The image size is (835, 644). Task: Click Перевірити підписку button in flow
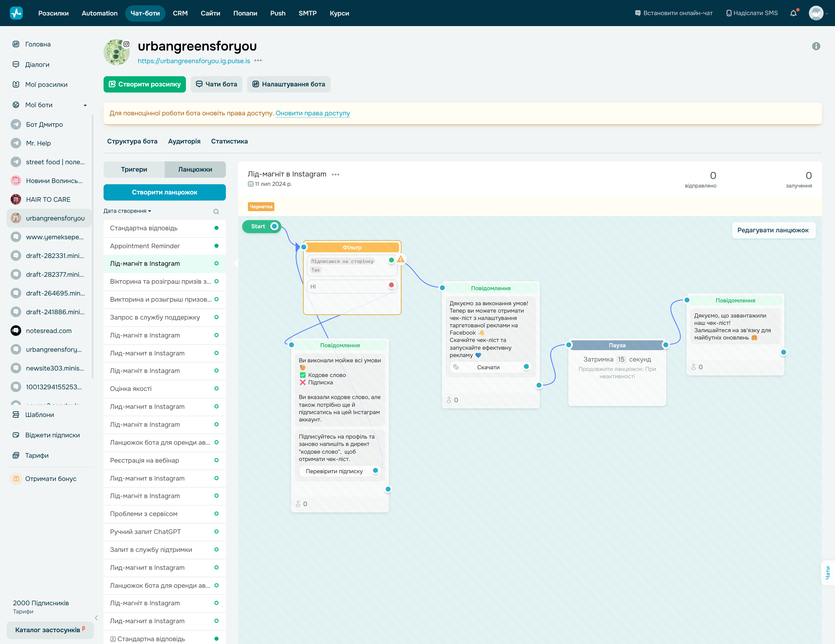[x=339, y=471]
